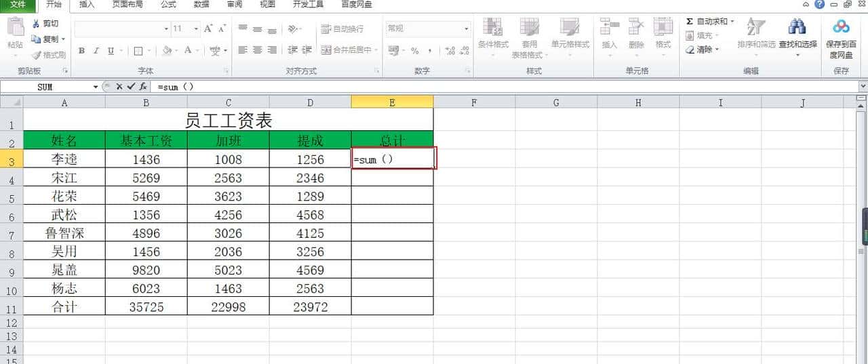Cancel formula entry with X button
The height and width of the screenshot is (364, 868).
point(119,87)
